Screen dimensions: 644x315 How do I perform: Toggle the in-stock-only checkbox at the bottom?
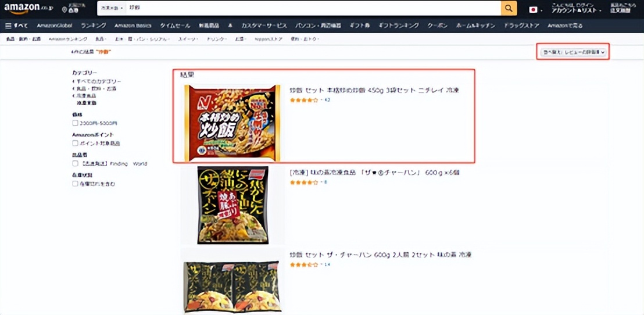click(75, 184)
